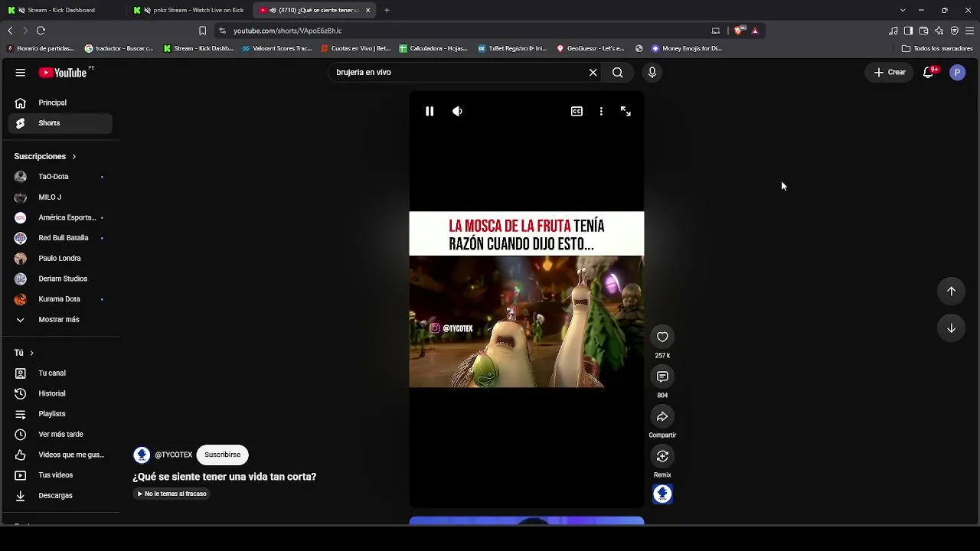
Task: Go to the previous Short
Action: (x=951, y=291)
